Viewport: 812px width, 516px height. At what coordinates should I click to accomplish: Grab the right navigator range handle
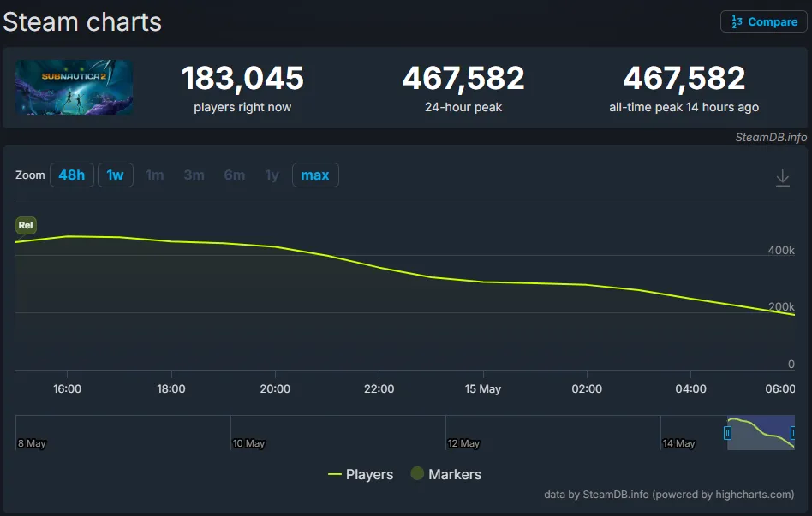[793, 433]
